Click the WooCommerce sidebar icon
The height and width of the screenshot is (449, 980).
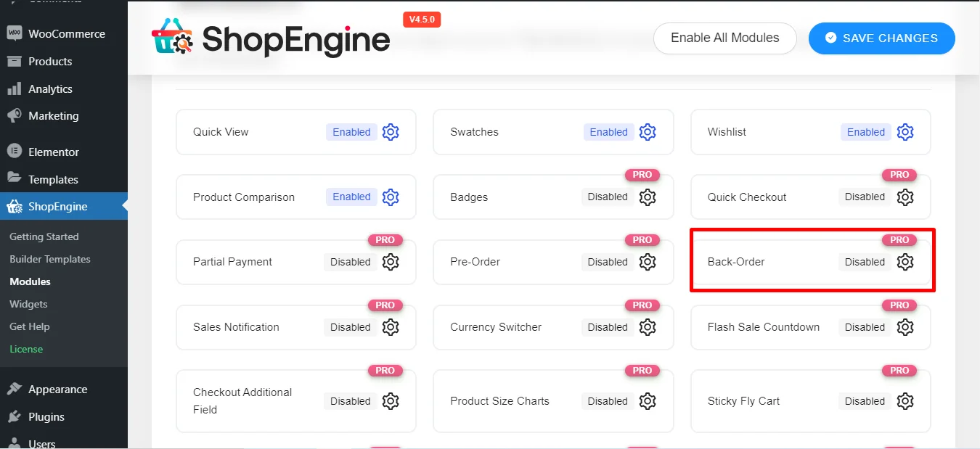pyautogui.click(x=14, y=33)
